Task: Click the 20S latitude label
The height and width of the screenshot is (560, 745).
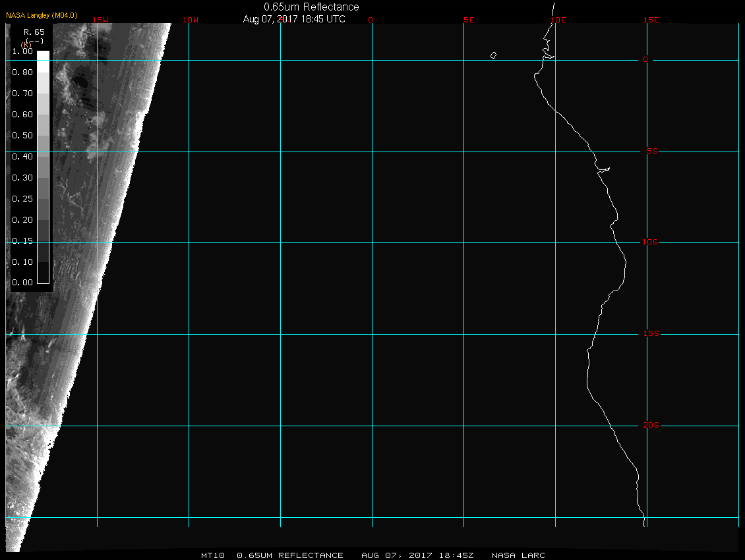Action: 650,426
